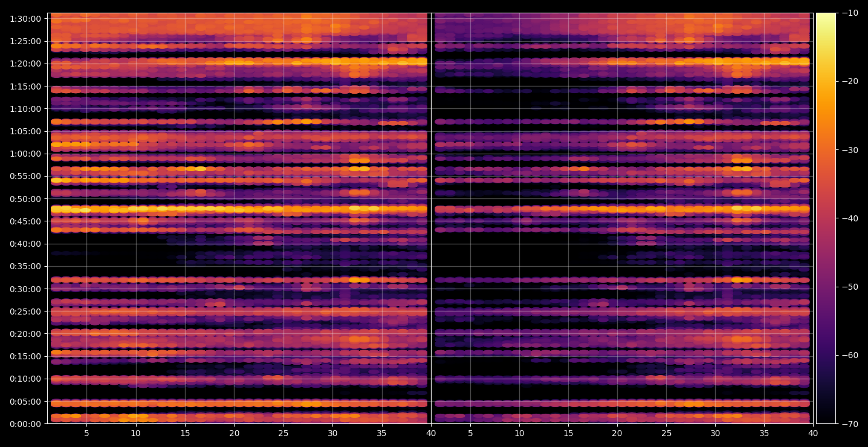The width and height of the screenshot is (868, 447).
Task: Select x-axis label 30 under the left plot
Action: coord(332,434)
